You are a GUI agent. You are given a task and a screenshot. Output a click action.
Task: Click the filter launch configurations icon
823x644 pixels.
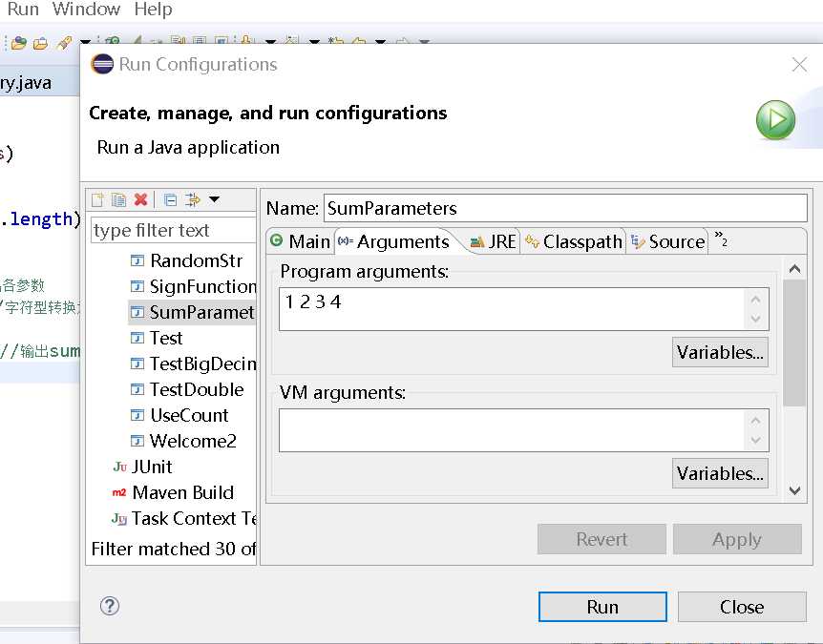point(193,199)
